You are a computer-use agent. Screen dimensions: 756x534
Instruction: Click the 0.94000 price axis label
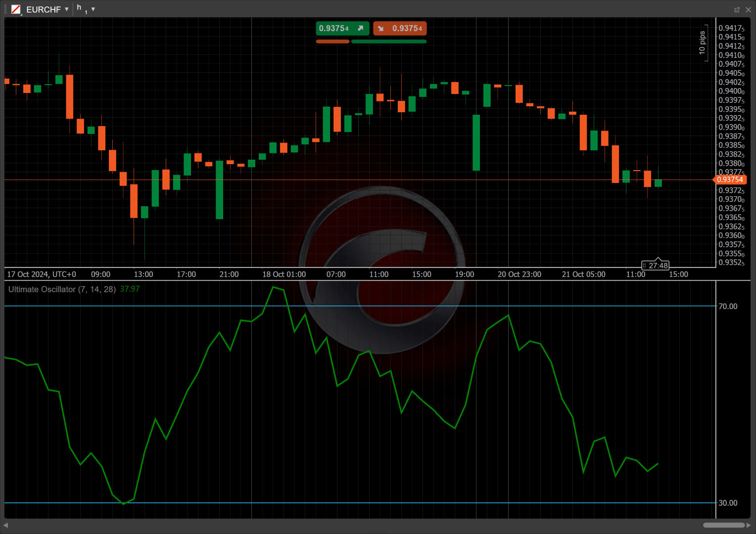(x=731, y=91)
